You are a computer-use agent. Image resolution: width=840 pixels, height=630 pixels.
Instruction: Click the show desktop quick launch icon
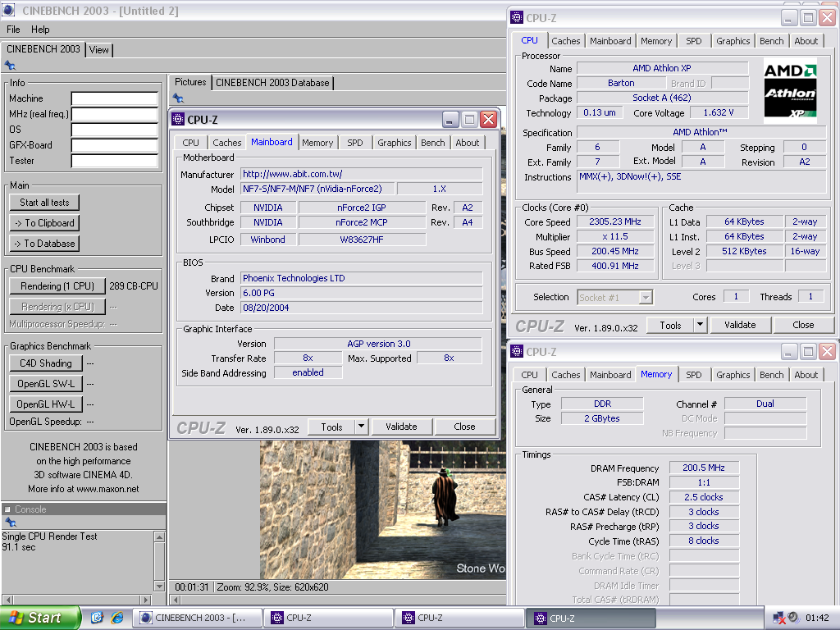pyautogui.click(x=97, y=618)
